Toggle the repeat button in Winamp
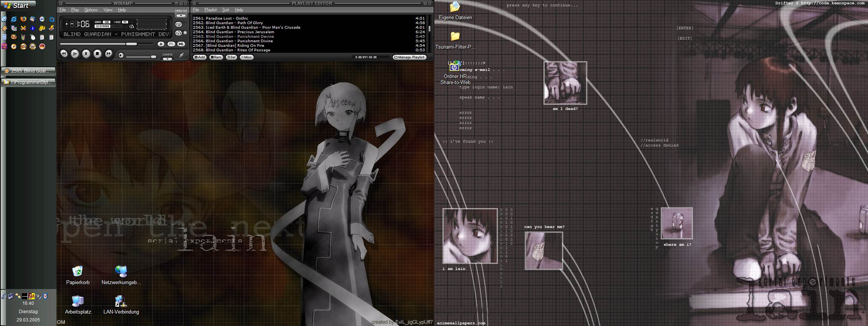The width and height of the screenshot is (868, 326). click(179, 24)
